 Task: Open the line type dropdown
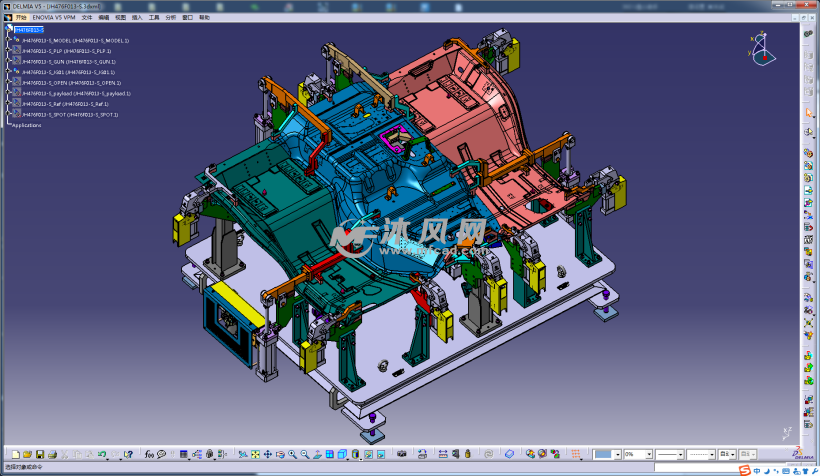(x=714, y=455)
